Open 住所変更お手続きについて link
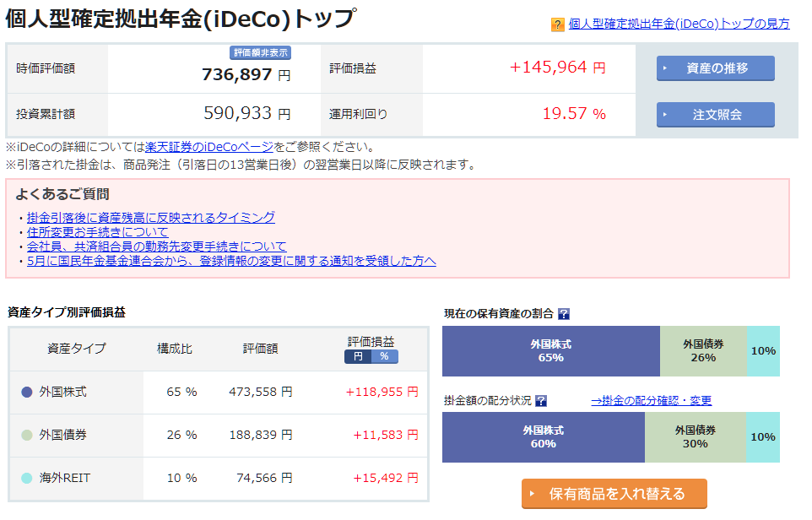812x520 pixels. coord(97,231)
